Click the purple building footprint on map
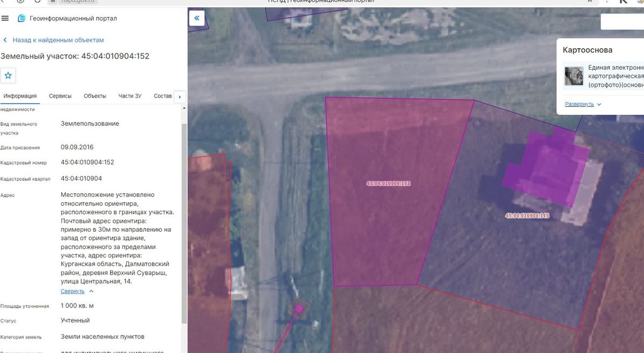This screenshot has width=644, height=353. click(545, 169)
